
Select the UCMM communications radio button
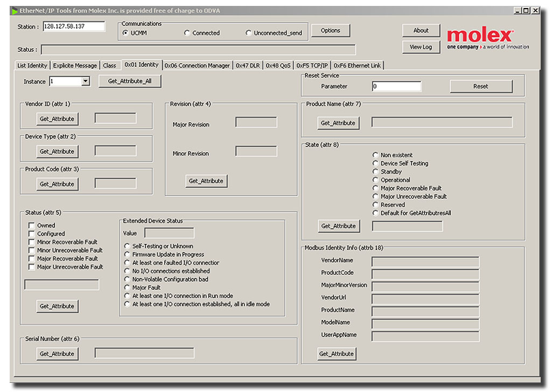coord(125,33)
